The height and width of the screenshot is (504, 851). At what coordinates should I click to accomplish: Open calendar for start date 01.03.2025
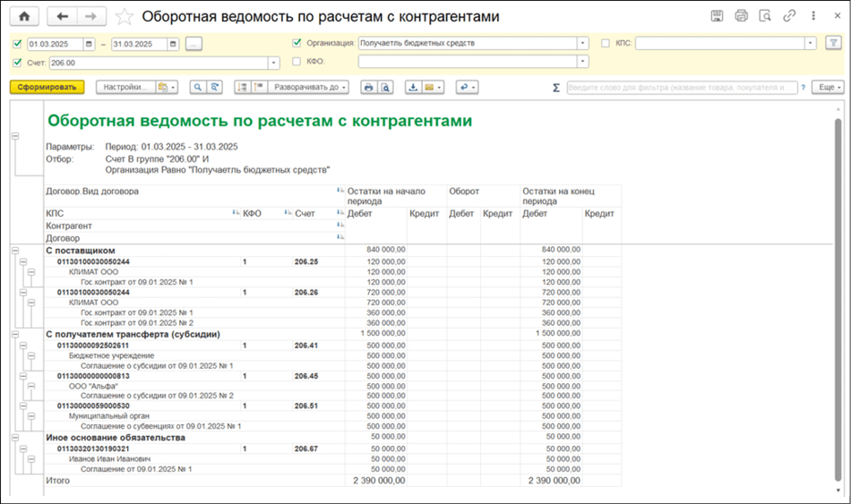click(x=89, y=44)
